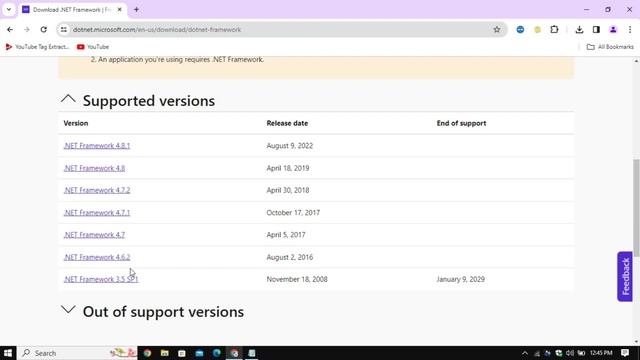Viewport: 640px width, 360px height.
Task: Click the April 18, 2019 release date
Action: (x=288, y=168)
